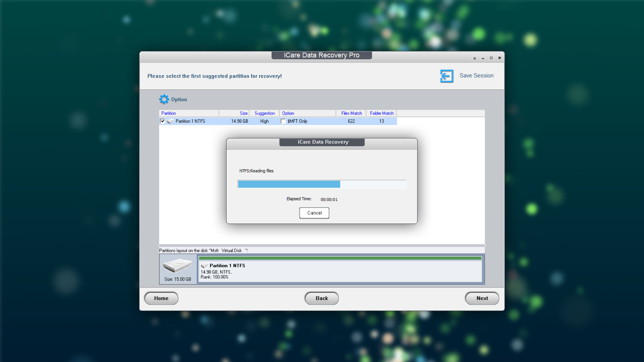
Task: Click the elapsed time '00:00:01' value
Action: [x=329, y=199]
